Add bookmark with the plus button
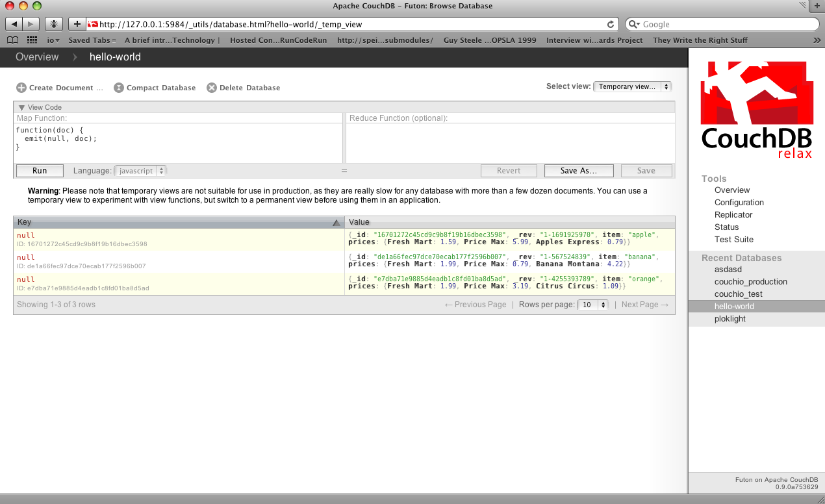Image resolution: width=825 pixels, height=504 pixels. [x=77, y=24]
